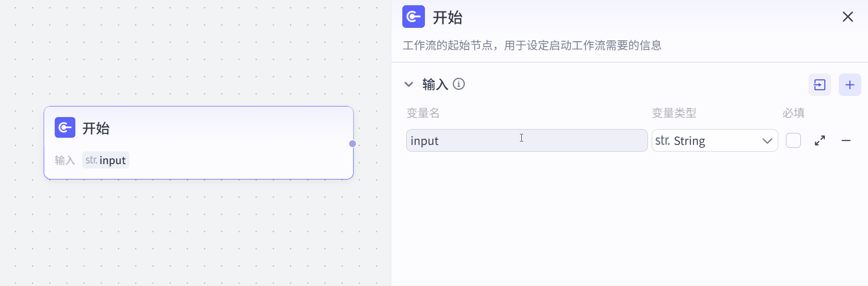Click the diagonal expand arrows for the input variable

pyautogui.click(x=820, y=141)
